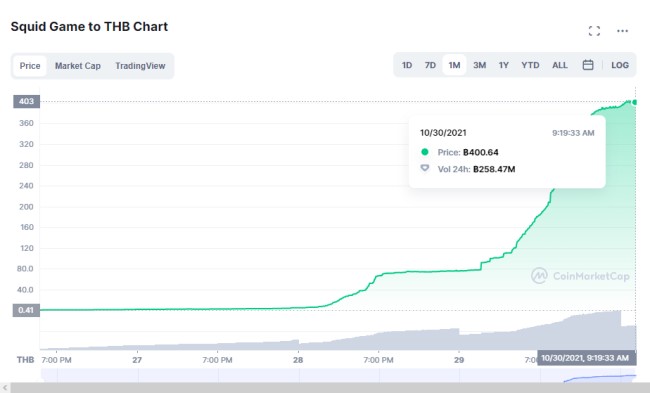Click the horizontal scrollbar track

tap(330, 388)
